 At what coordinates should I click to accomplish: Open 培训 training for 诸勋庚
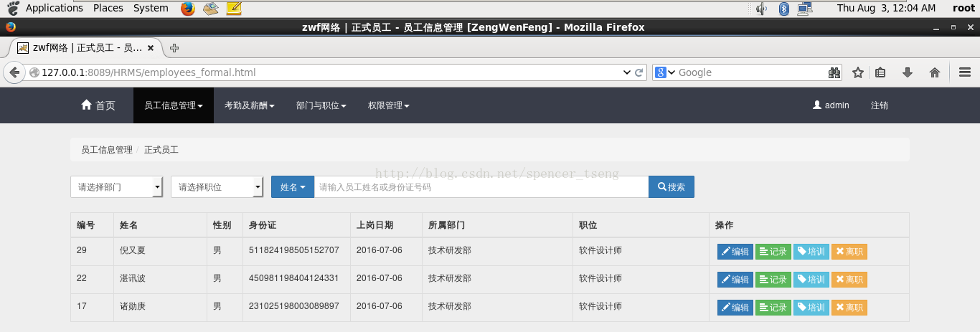pyautogui.click(x=811, y=308)
